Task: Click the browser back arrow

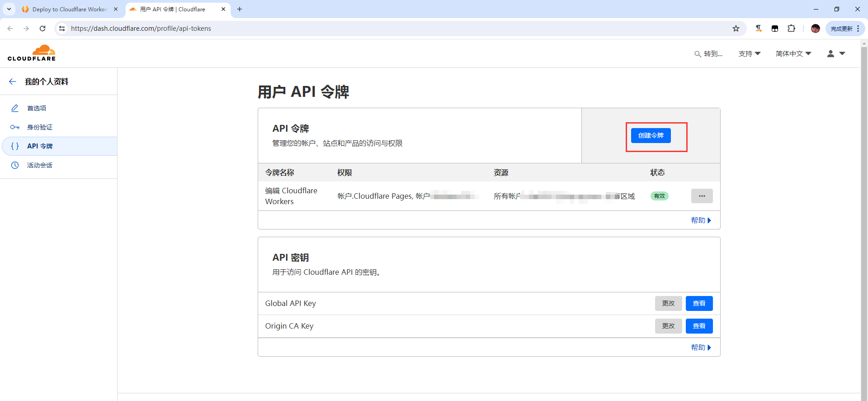Action: coord(10,29)
